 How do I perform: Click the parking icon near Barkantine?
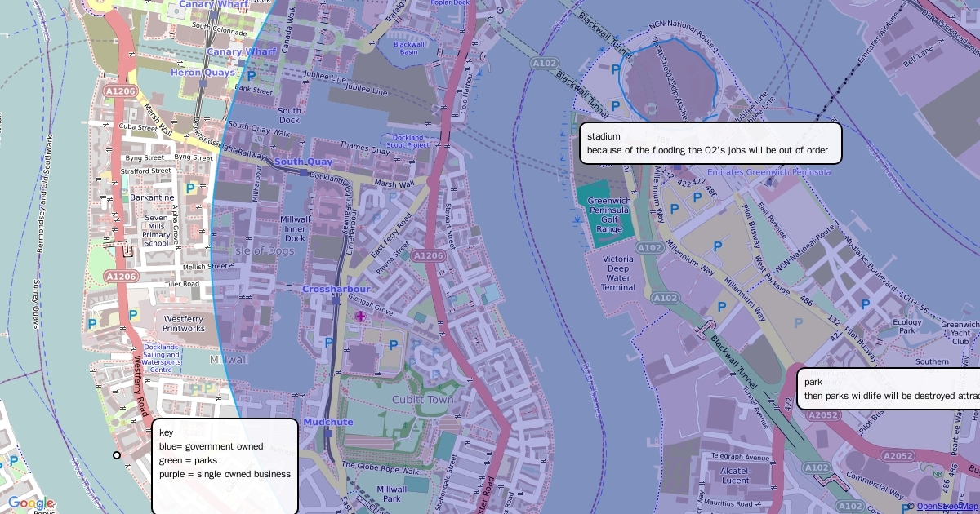tap(190, 188)
